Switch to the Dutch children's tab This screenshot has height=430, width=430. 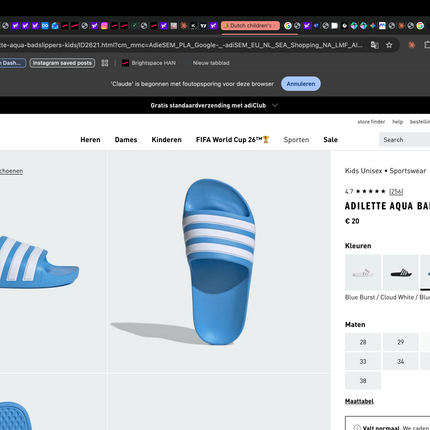250,26
